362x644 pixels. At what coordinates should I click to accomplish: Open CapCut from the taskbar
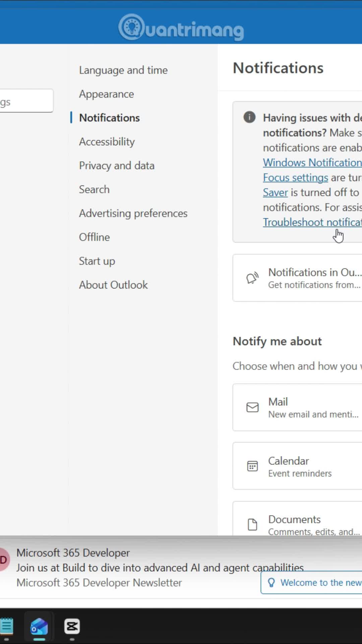72,626
